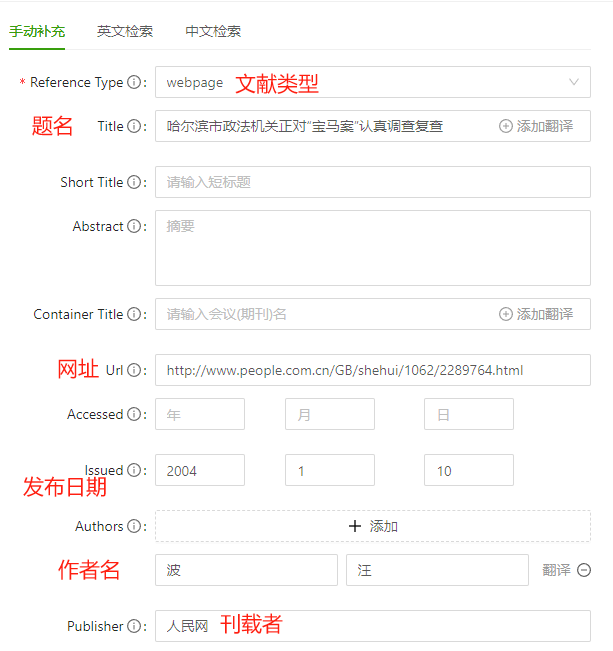Screen dimensions: 613x651
Task: Click the + 添加 button to add author
Action: click(x=373, y=526)
